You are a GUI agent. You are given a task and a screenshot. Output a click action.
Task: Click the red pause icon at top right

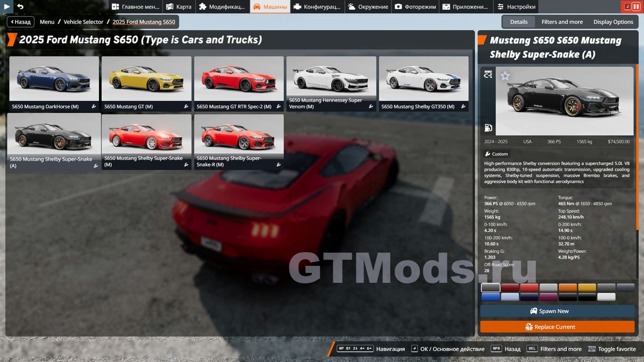[x=636, y=7]
